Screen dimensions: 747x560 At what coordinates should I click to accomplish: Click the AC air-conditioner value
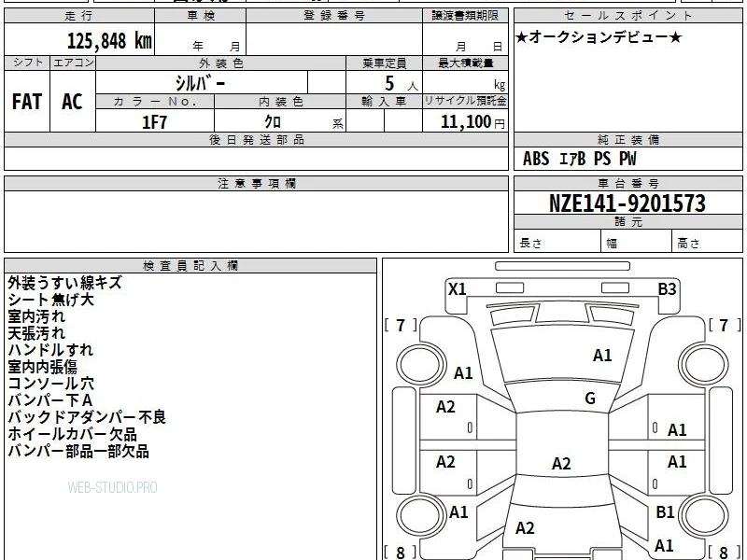coord(72,102)
